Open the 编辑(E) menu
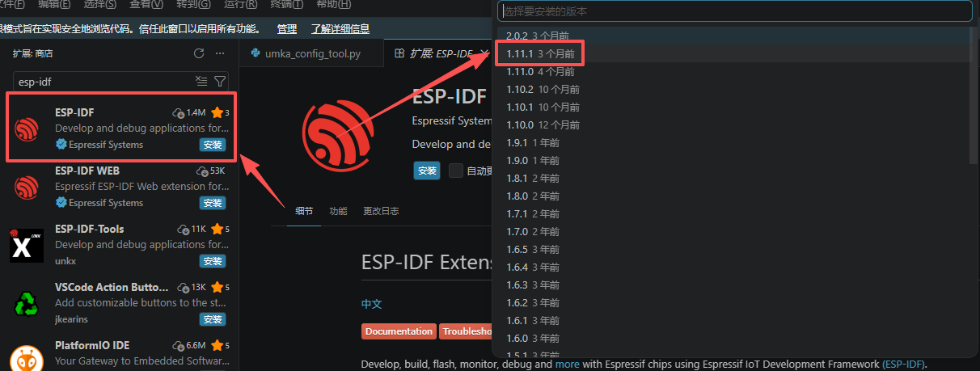The width and height of the screenshot is (980, 371). (54, 4)
